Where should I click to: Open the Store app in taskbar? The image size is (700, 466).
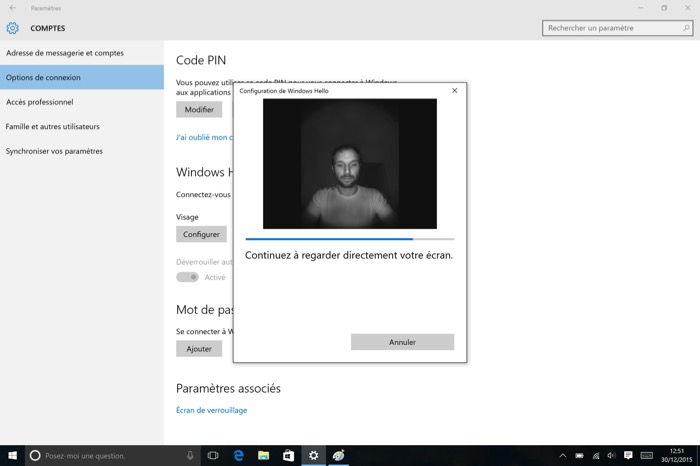[x=289, y=455]
